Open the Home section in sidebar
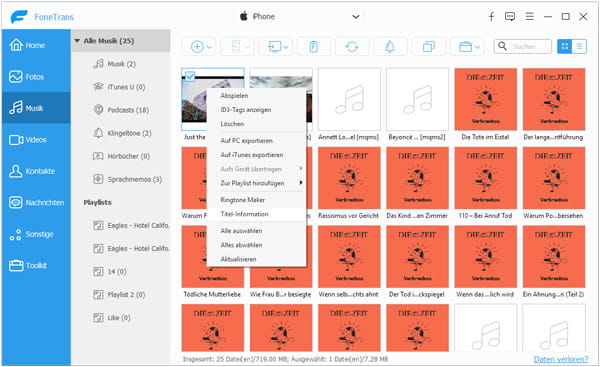Viewport: 600px width, 367px height. [36, 45]
